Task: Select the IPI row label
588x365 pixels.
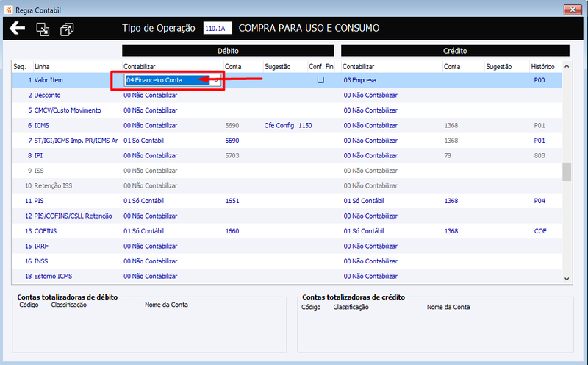Action: pos(38,155)
